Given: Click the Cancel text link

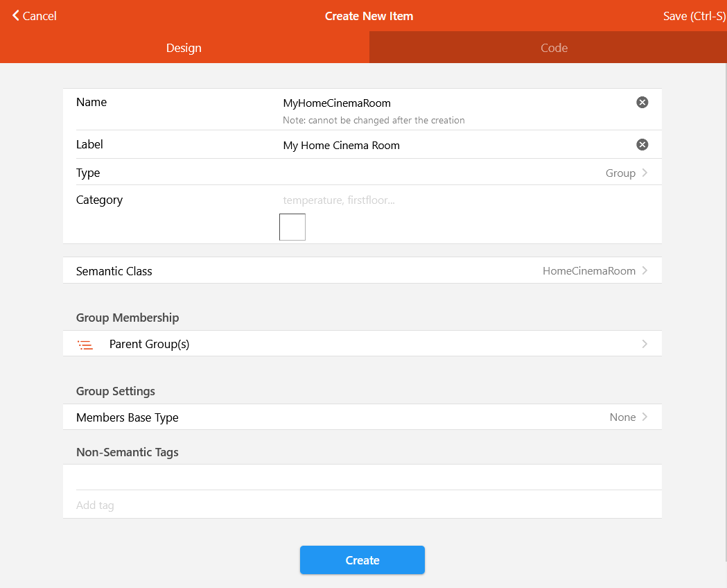Looking at the screenshot, I should [x=40, y=16].
